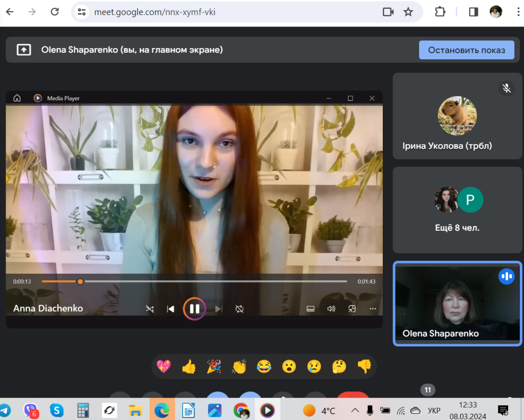524x420 pixels.
Task: Go back in browser history
Action: click(x=10, y=12)
